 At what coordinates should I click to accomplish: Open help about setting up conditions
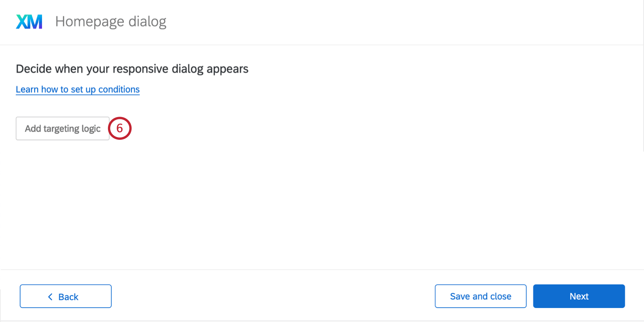78,89
